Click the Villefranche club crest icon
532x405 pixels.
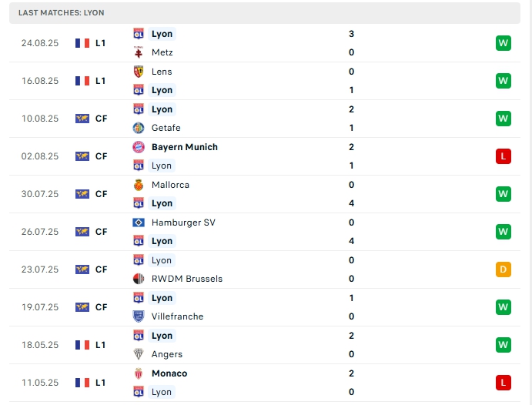139,316
